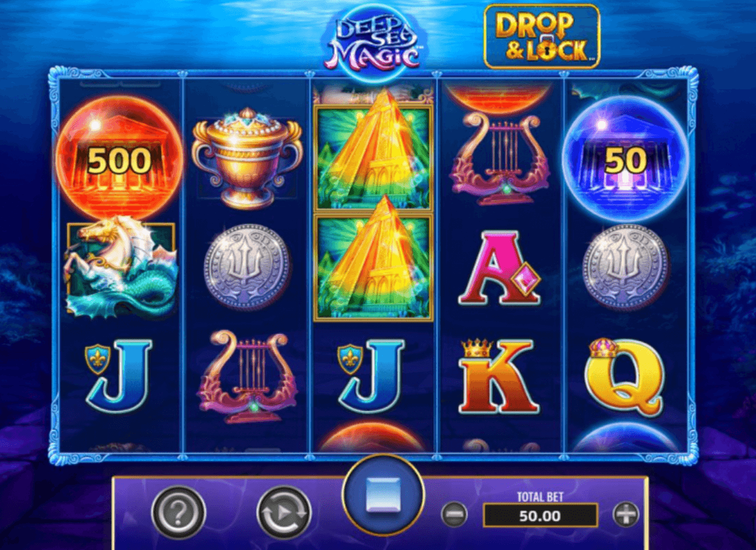Image resolution: width=756 pixels, height=550 pixels.
Task: Click the crowned K symbol
Action: tap(499, 376)
